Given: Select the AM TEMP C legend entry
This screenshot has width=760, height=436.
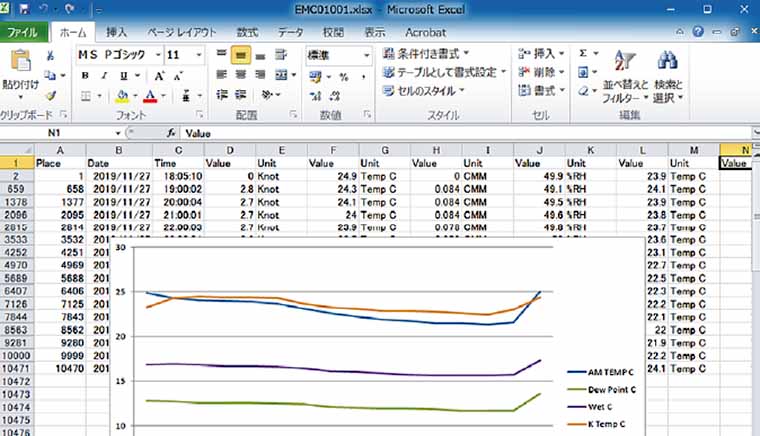Looking at the screenshot, I should click(x=601, y=372).
